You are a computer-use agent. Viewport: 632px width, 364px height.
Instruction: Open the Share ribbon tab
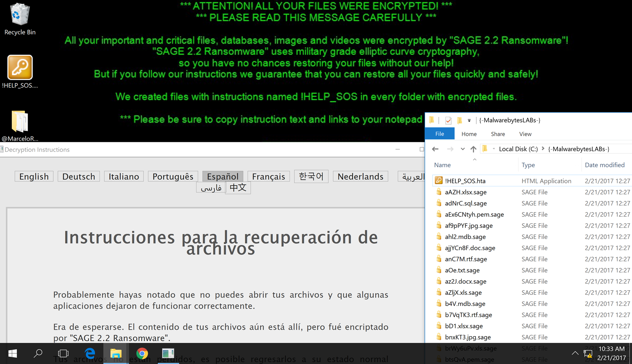coord(498,134)
